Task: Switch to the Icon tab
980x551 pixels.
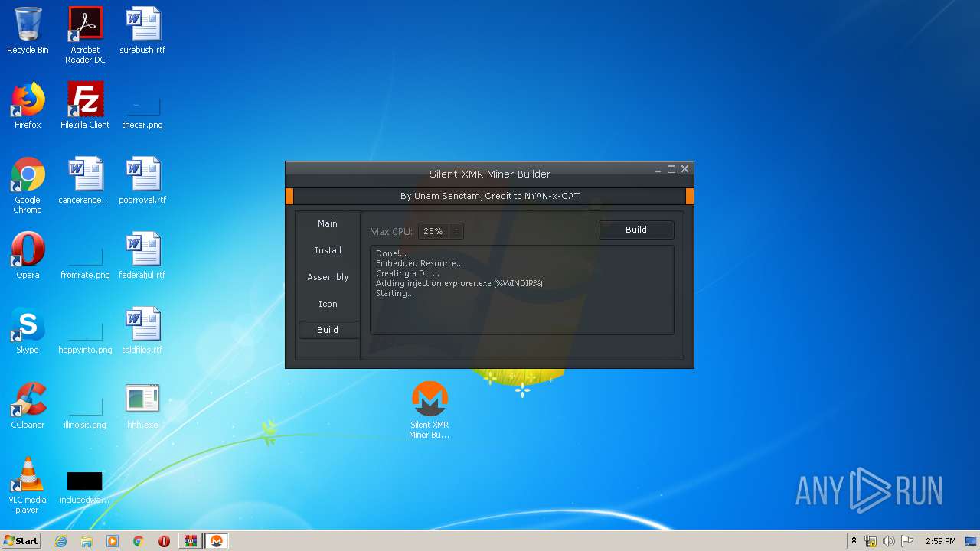Action: click(x=328, y=304)
